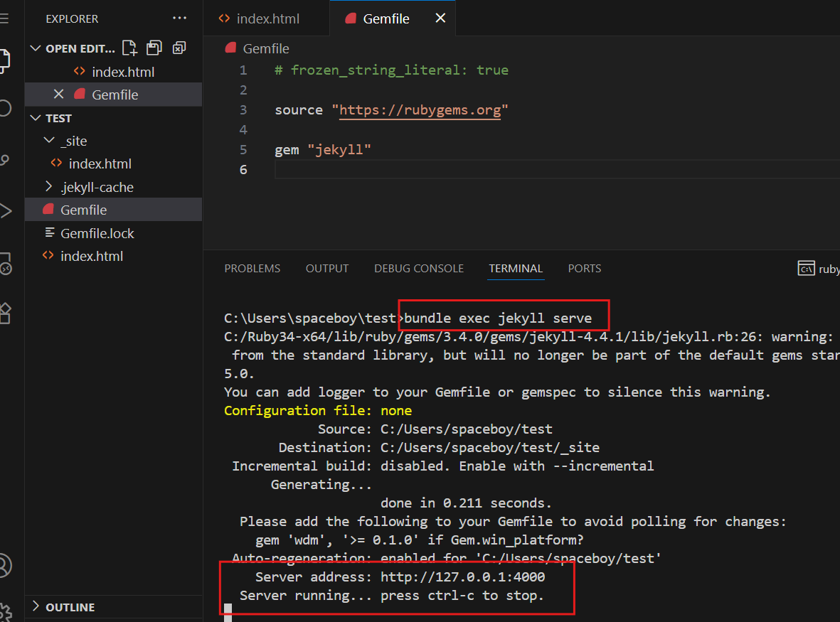Click line number 6 in the editor gutter

[x=243, y=170]
